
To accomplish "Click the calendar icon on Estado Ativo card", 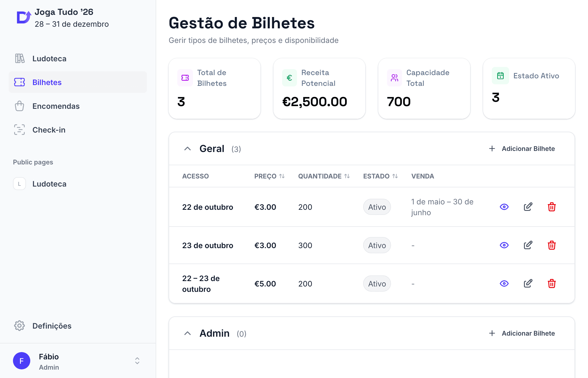I will pyautogui.click(x=500, y=76).
